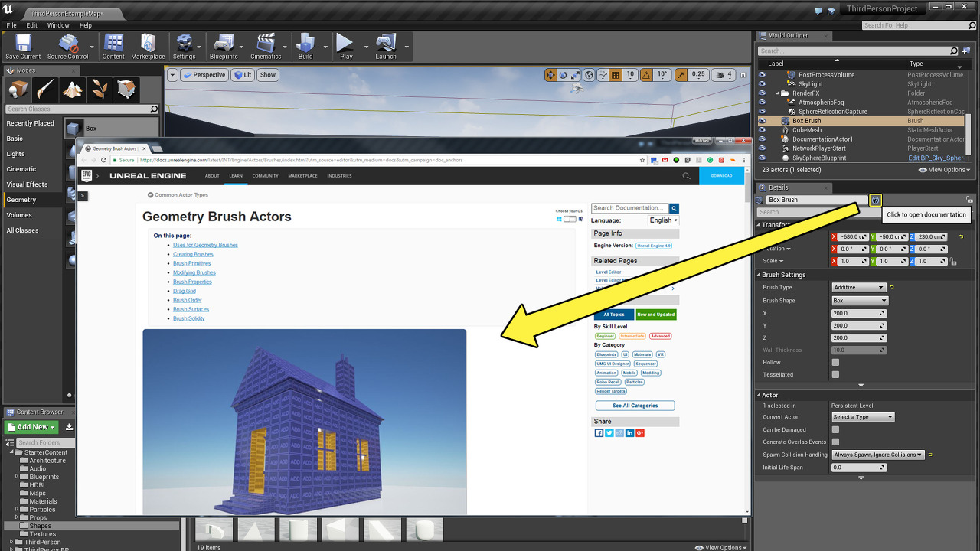
Task: Toggle world/local coordinate globe icon
Action: click(x=589, y=75)
